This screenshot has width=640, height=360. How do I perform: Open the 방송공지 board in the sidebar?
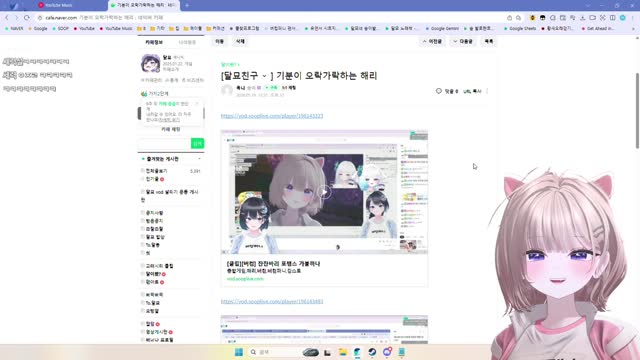tap(154, 221)
